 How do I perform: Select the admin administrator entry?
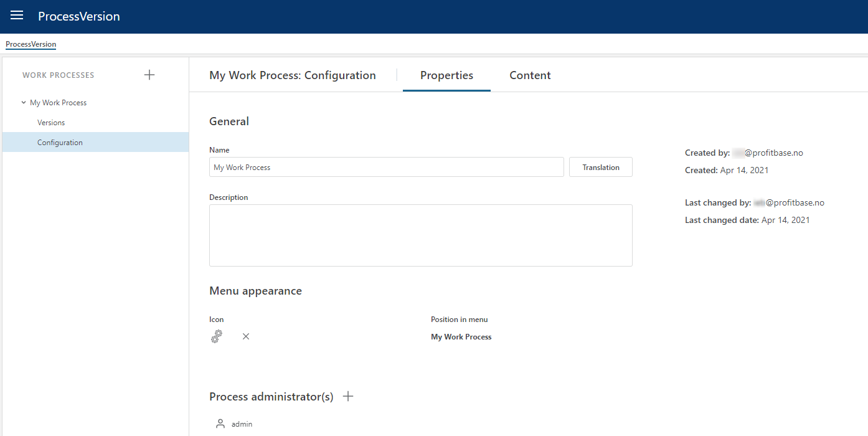242,424
